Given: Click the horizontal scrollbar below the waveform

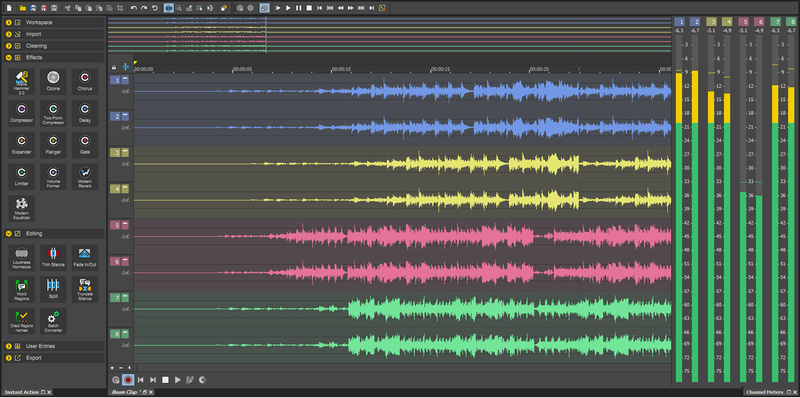Looking at the screenshot, I should [x=403, y=367].
